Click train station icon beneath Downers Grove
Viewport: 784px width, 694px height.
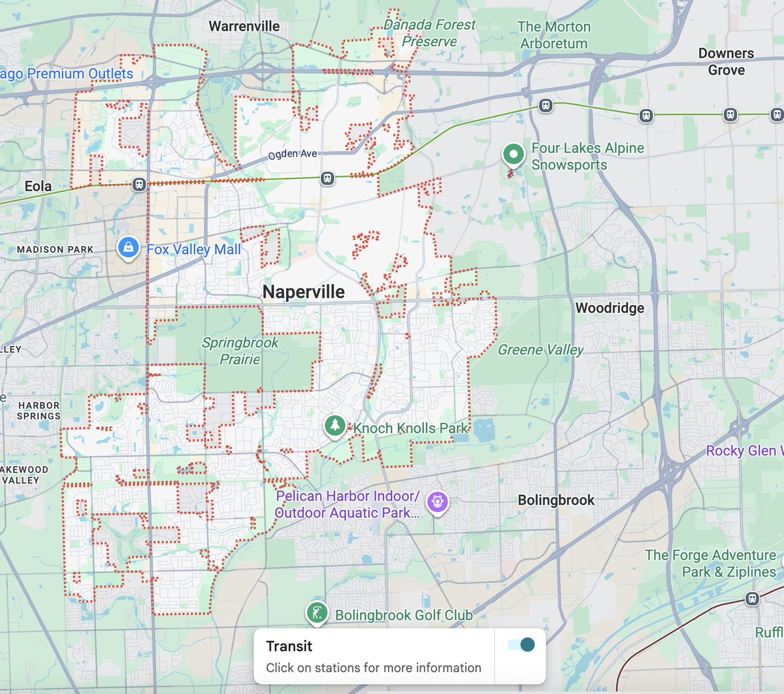730,115
